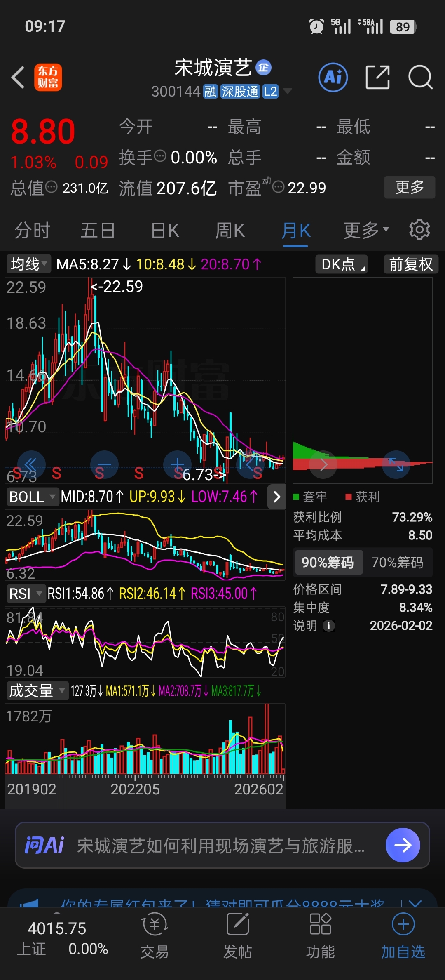Tap the 价格区间 7.89-9.33 value
Image resolution: width=445 pixels, height=980 pixels.
point(406,589)
